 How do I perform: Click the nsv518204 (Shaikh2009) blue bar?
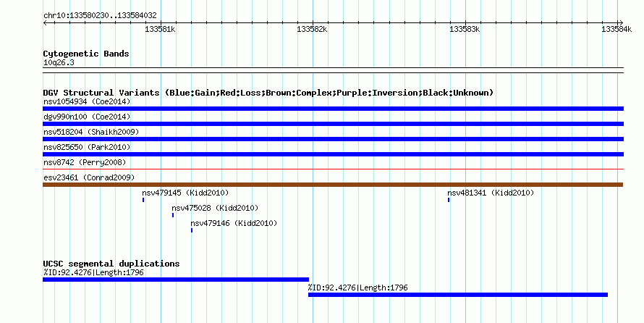coord(333,139)
